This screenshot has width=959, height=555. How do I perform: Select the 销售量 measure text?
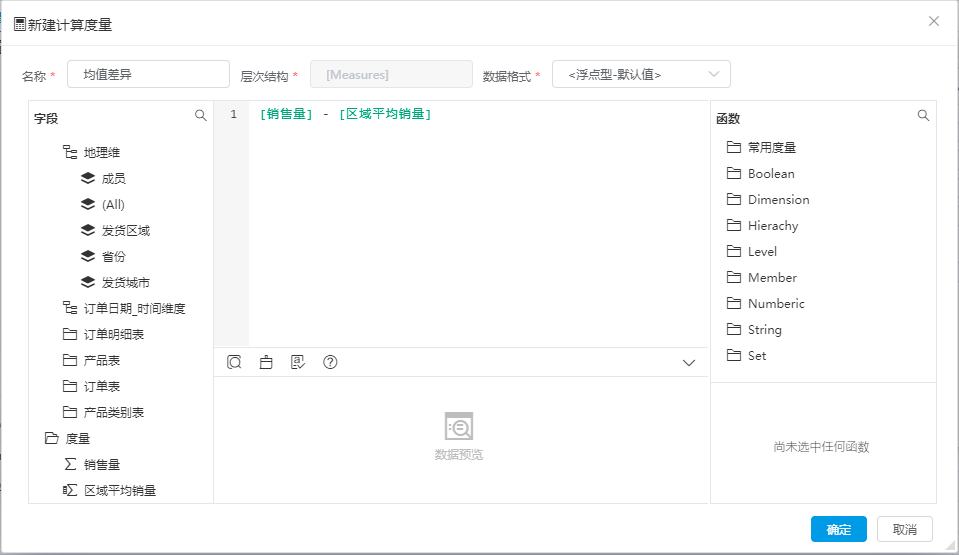point(102,464)
